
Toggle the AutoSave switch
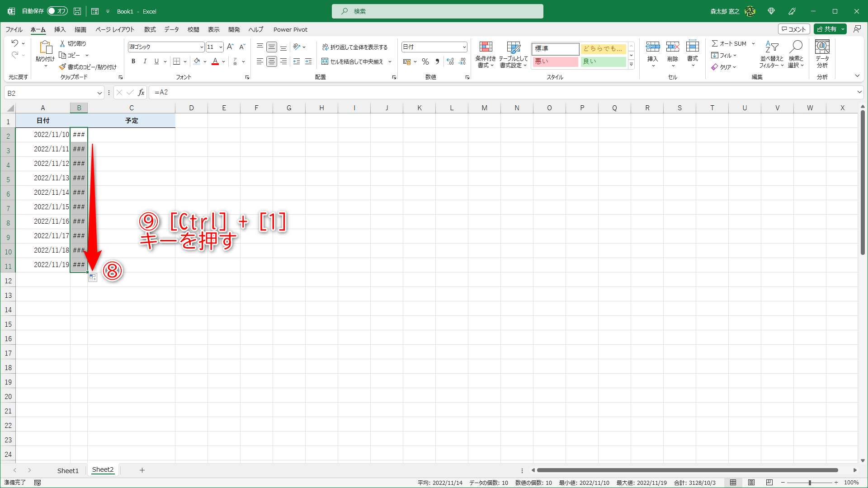tap(57, 11)
